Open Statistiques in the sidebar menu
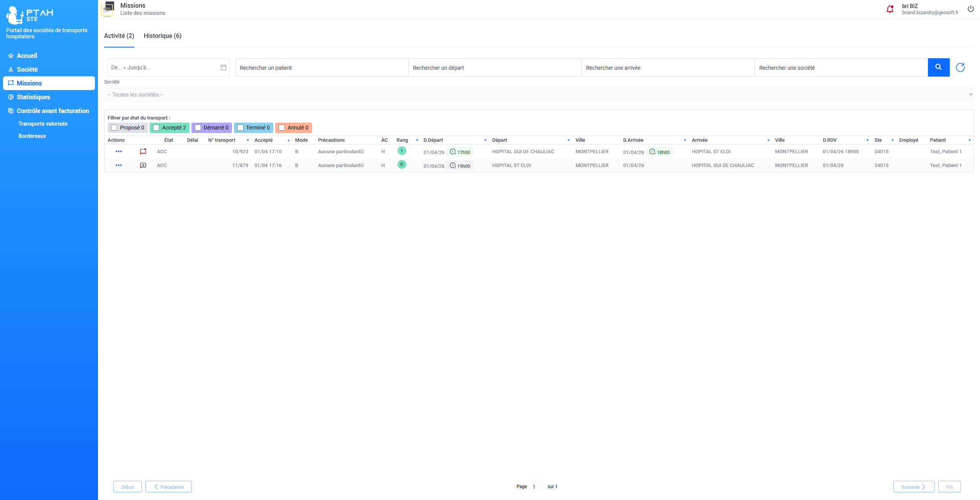 click(33, 97)
